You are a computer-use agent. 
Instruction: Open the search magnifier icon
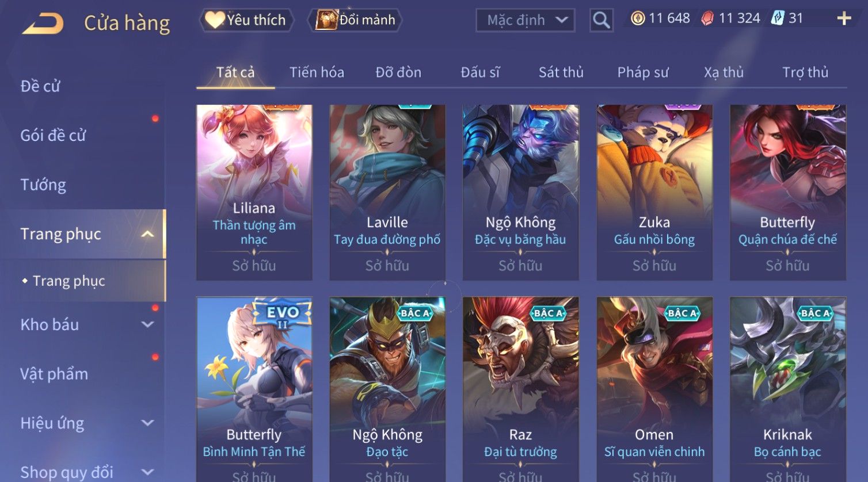coord(601,20)
